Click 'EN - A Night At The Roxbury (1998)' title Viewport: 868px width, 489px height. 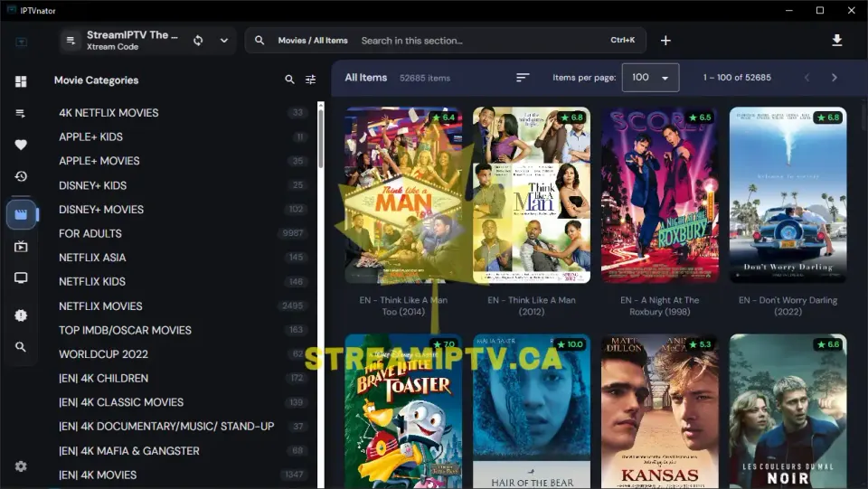[660, 306]
